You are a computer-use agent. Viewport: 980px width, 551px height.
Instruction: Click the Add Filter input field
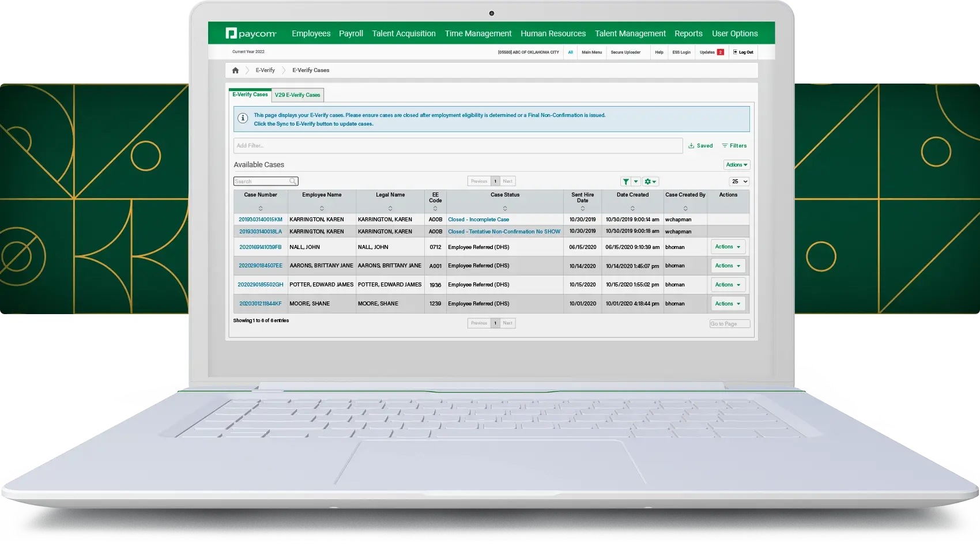pos(458,146)
